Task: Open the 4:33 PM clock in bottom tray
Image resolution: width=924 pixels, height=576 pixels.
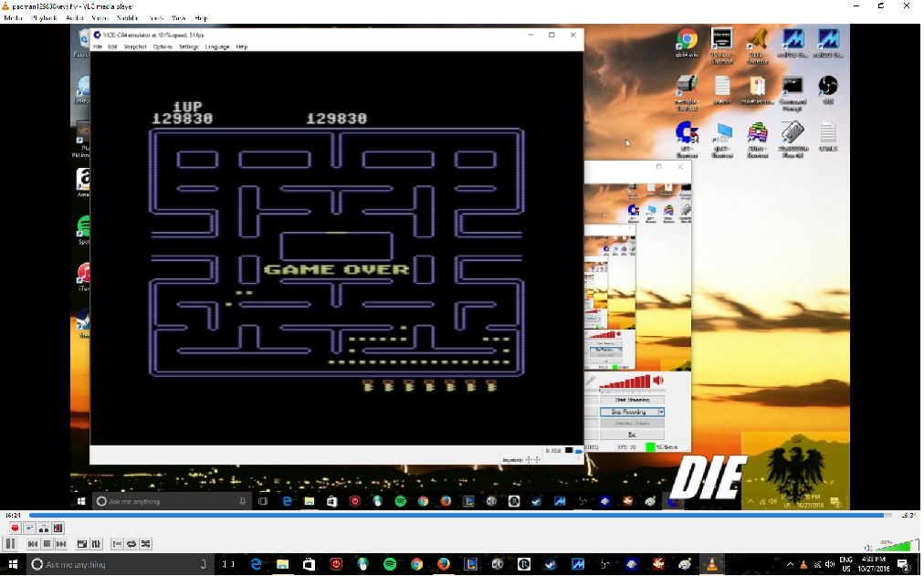Action: tap(874, 564)
